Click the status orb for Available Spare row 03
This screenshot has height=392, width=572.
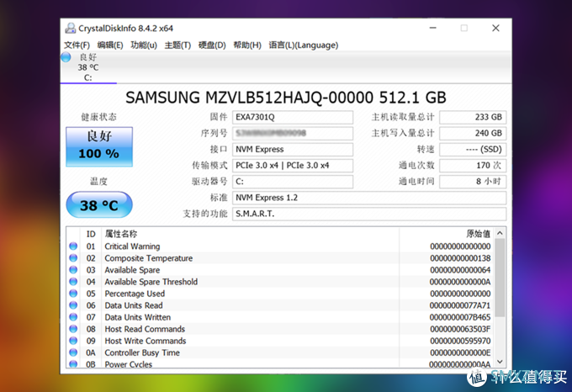[73, 270]
